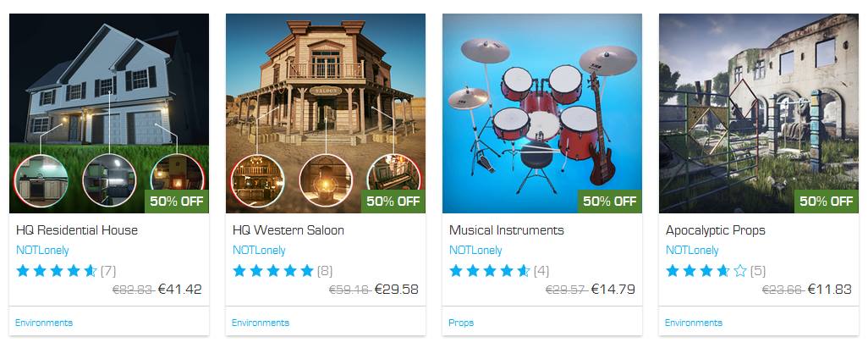The width and height of the screenshot is (868, 348).
Task: Click the HQ Western Saloon title
Action: (288, 230)
